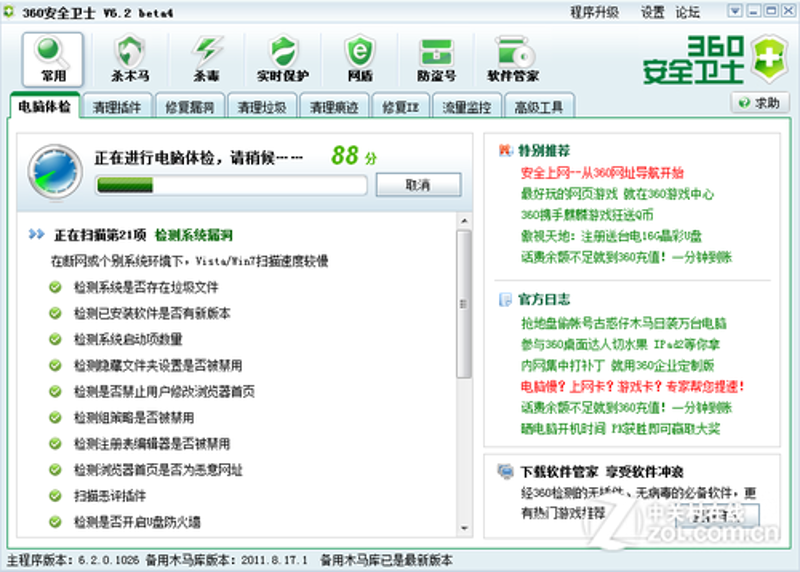Open link 内网集中打补丁 就用360企业定制版
The height and width of the screenshot is (572, 800).
coord(617,365)
